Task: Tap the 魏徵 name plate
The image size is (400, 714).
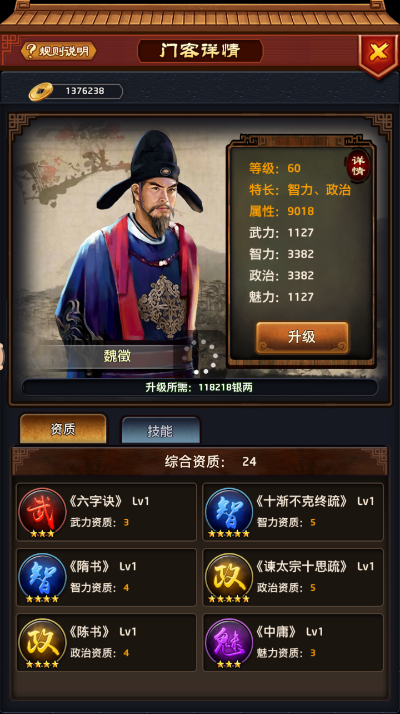Action: pyautogui.click(x=117, y=356)
